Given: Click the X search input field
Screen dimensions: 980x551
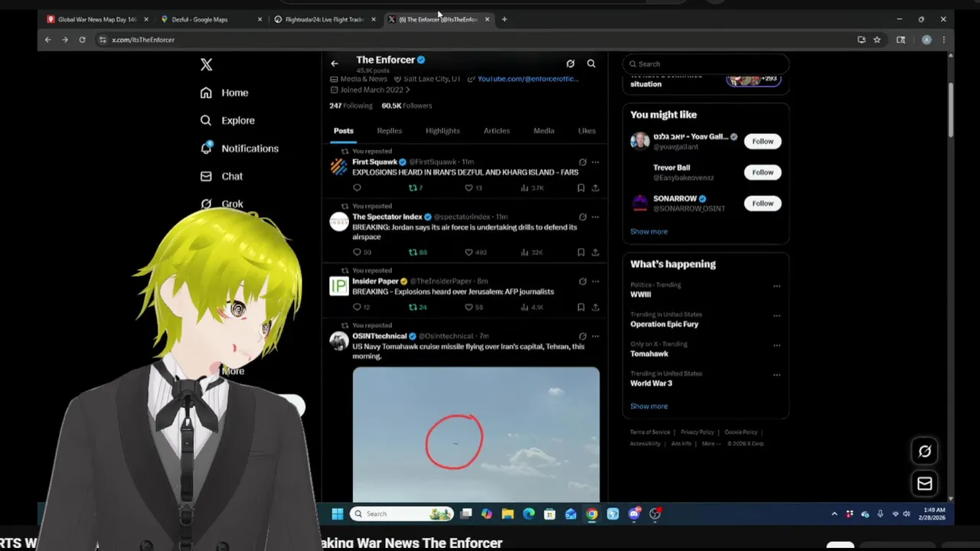Looking at the screenshot, I should (x=705, y=64).
